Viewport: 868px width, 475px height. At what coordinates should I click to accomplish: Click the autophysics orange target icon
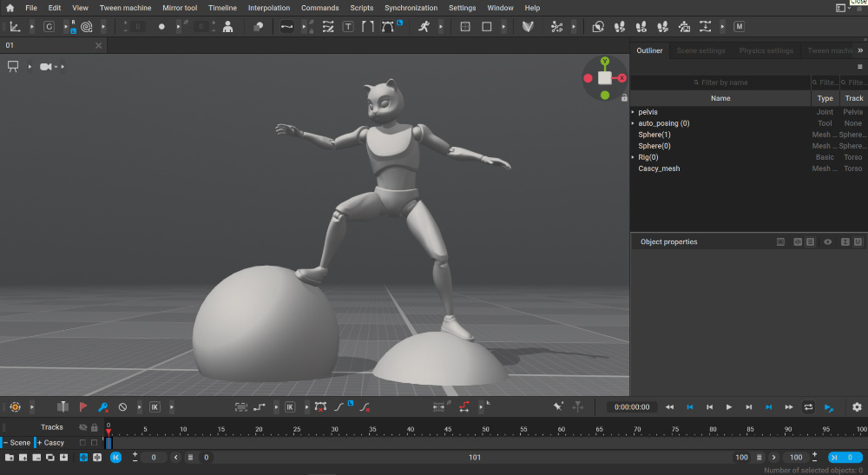pyautogui.click(x=15, y=407)
